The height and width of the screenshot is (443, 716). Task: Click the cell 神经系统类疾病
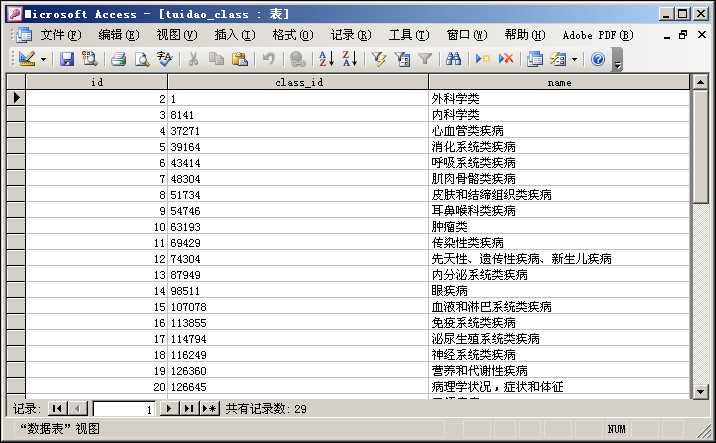[x=559, y=354]
